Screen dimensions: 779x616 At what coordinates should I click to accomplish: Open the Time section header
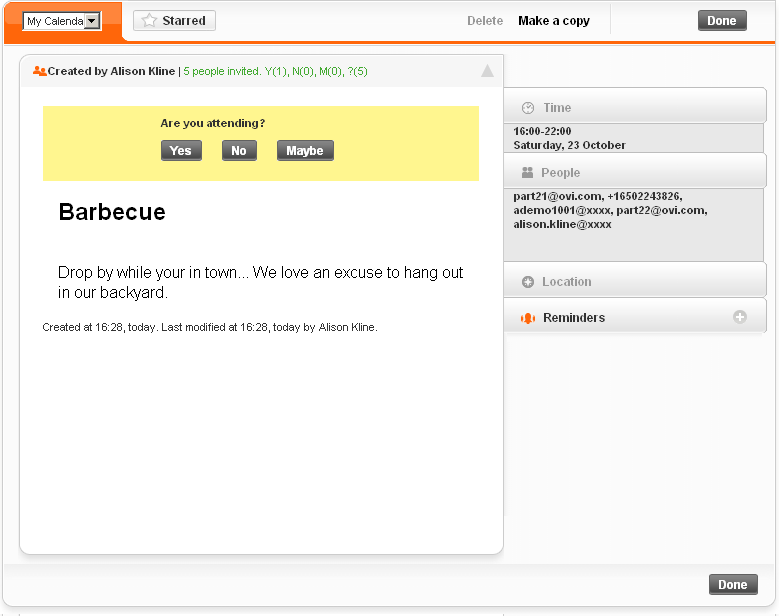(x=635, y=105)
